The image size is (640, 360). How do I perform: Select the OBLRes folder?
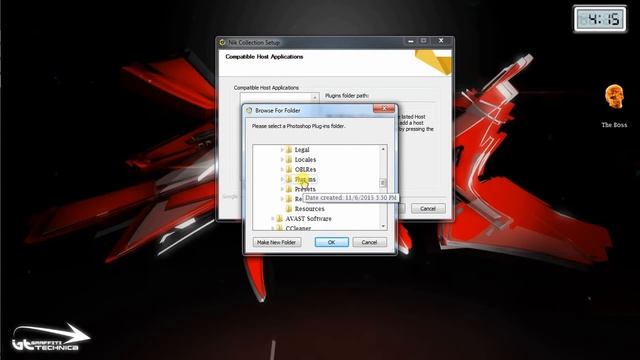tap(305, 169)
